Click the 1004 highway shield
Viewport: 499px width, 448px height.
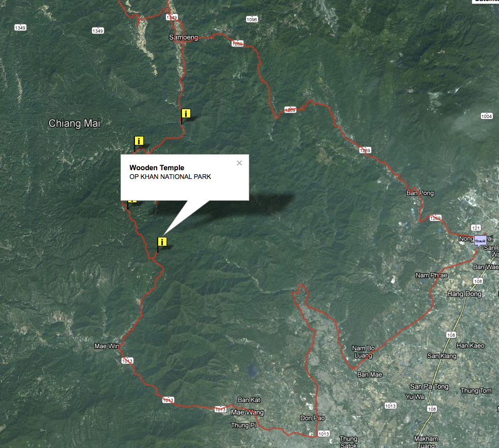(x=487, y=116)
